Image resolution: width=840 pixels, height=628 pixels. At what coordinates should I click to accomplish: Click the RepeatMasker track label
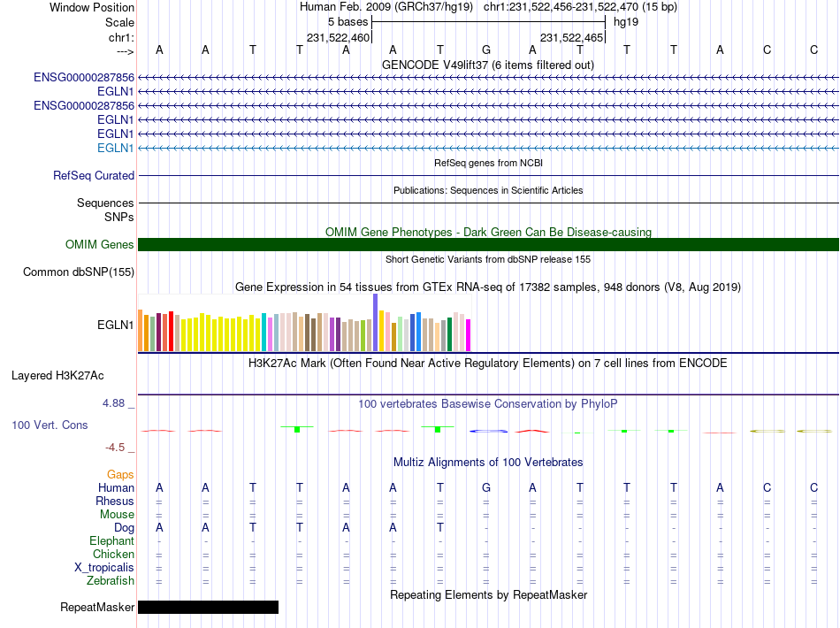tap(97, 607)
